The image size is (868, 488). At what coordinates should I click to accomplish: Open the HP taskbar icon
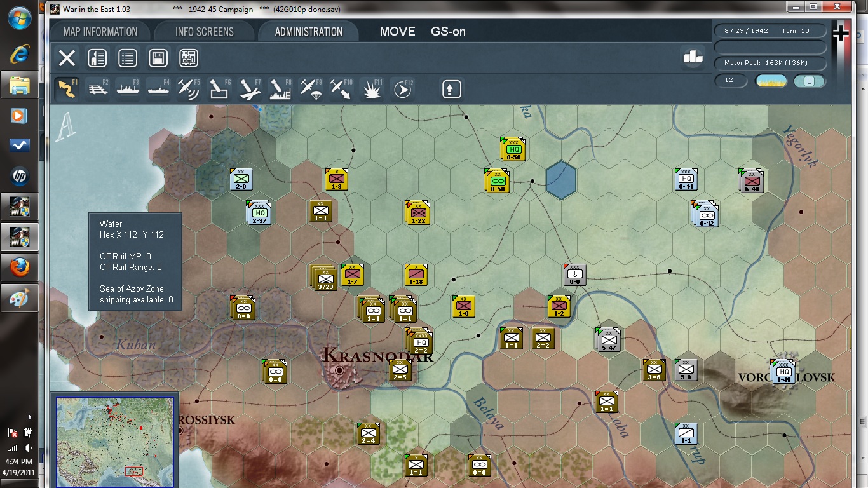click(20, 176)
